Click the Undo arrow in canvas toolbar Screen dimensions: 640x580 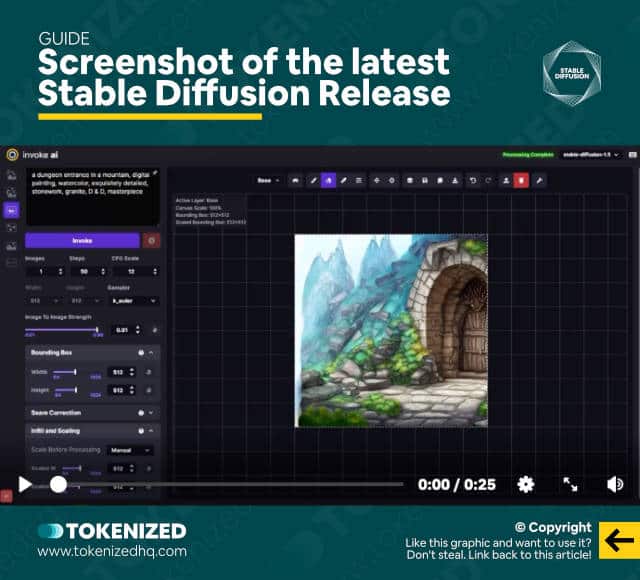tap(473, 180)
